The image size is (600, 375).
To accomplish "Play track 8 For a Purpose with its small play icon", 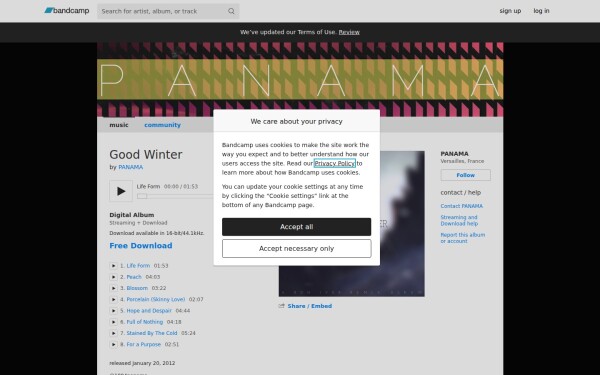I will [x=113, y=344].
